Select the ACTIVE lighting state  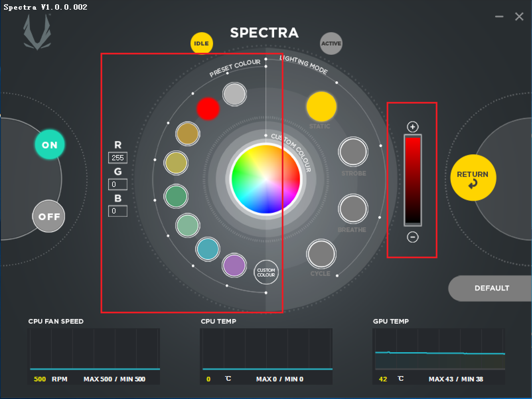pos(331,43)
